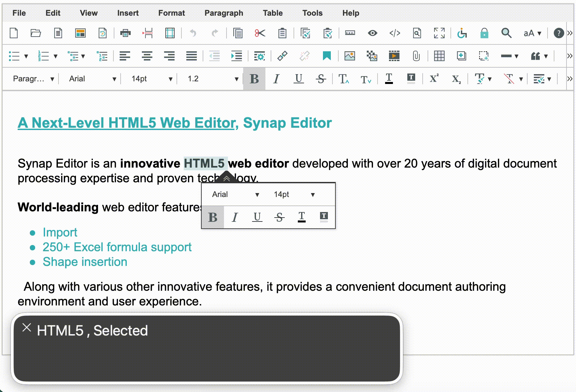Open the Table menu
Image resolution: width=576 pixels, height=392 pixels.
273,13
